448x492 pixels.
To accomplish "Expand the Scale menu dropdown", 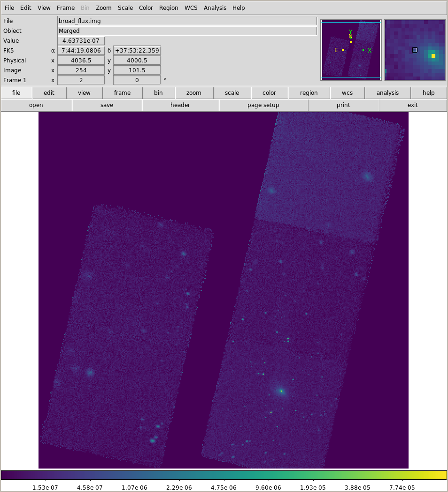I will [125, 8].
